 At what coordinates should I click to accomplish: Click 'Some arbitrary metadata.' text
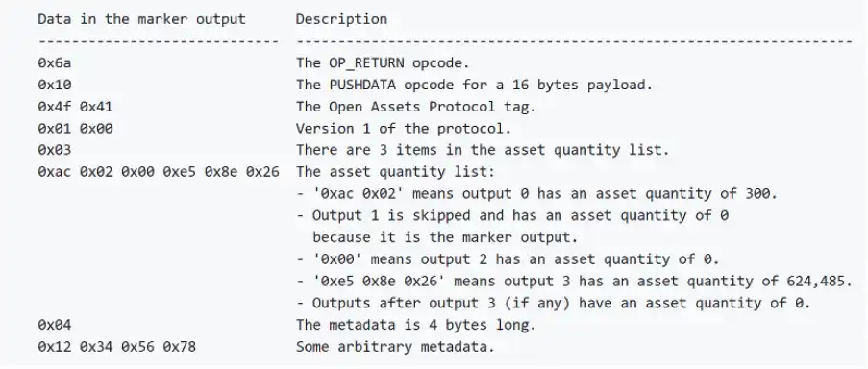[x=395, y=347]
